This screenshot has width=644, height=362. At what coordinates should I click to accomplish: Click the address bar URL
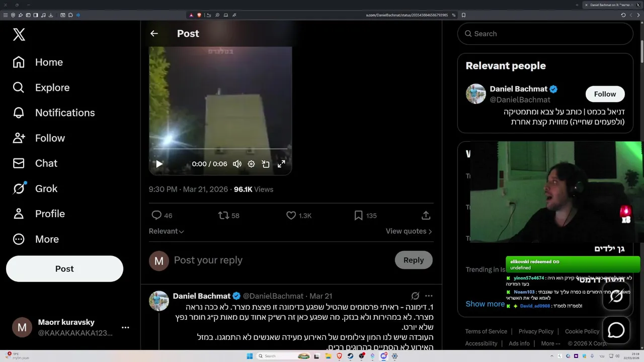[x=407, y=15]
